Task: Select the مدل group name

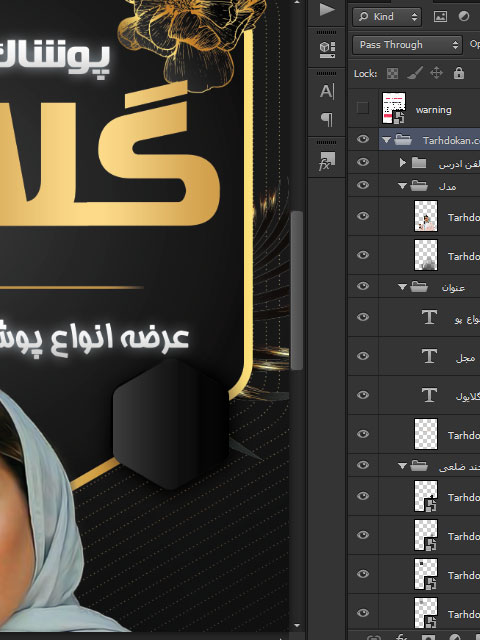Action: tap(447, 187)
